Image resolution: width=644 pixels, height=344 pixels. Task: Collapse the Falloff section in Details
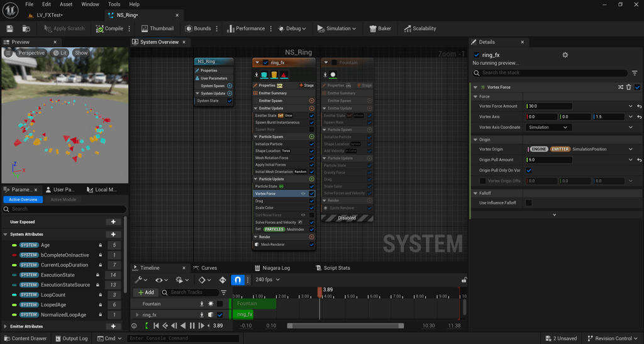click(475, 193)
